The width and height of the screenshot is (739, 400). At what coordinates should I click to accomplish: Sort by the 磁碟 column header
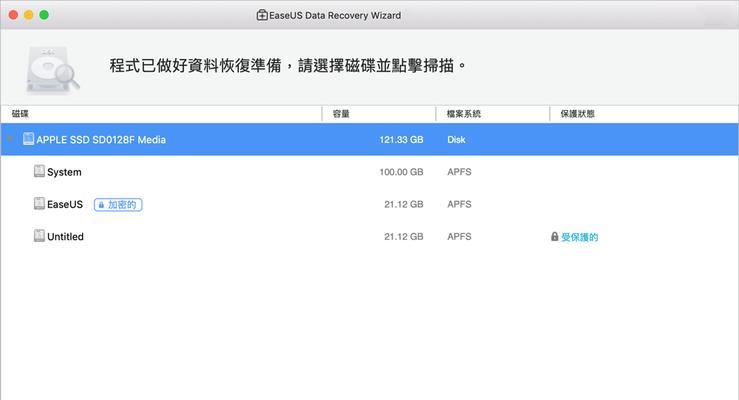coord(20,114)
